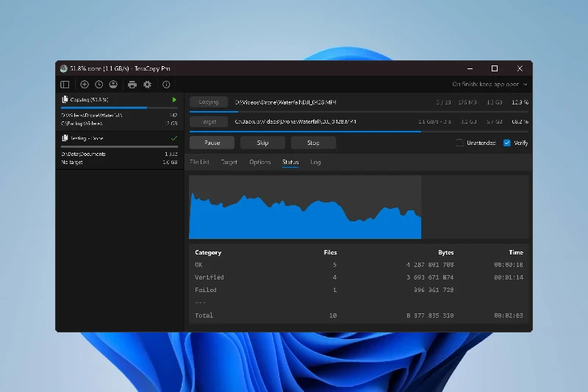Click the Files column header
The image size is (588, 392).
(x=330, y=253)
